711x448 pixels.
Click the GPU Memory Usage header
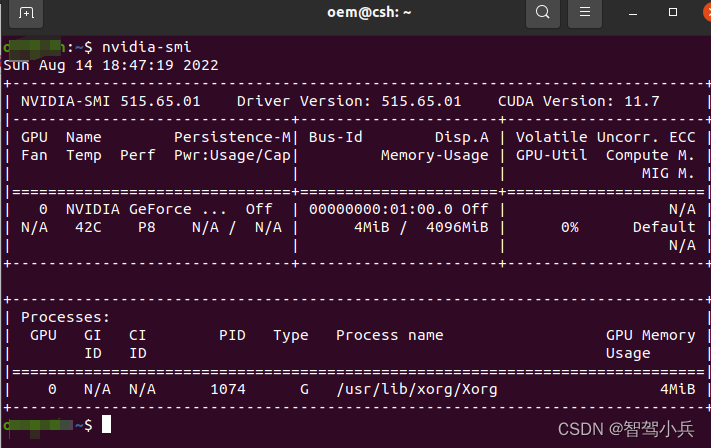[x=650, y=344]
